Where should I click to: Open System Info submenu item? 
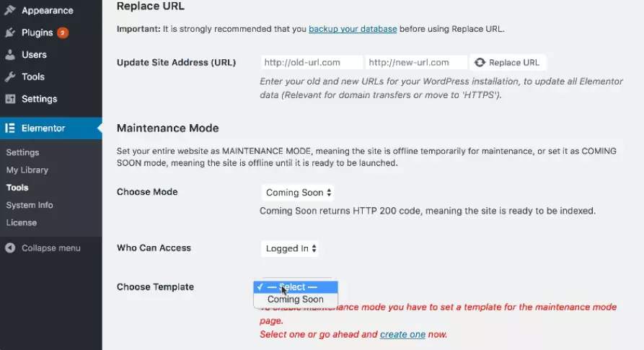[x=30, y=205]
